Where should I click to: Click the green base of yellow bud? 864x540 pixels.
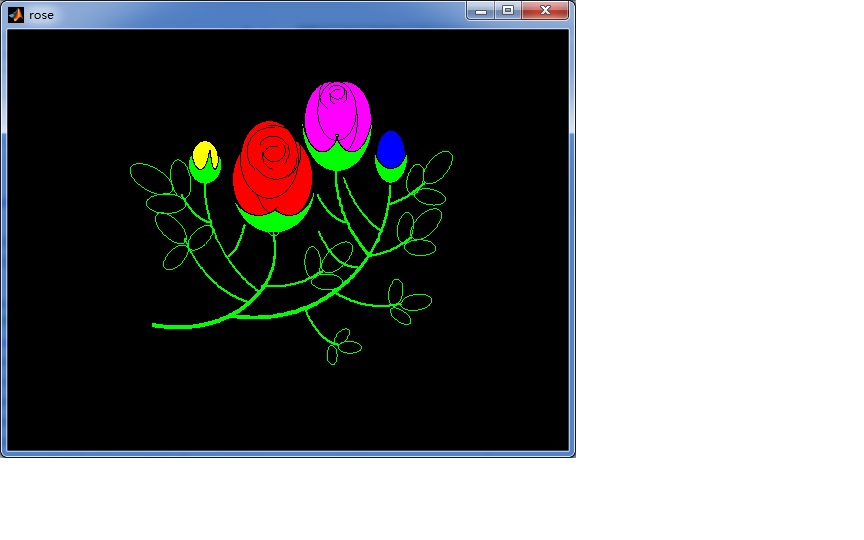click(205, 174)
